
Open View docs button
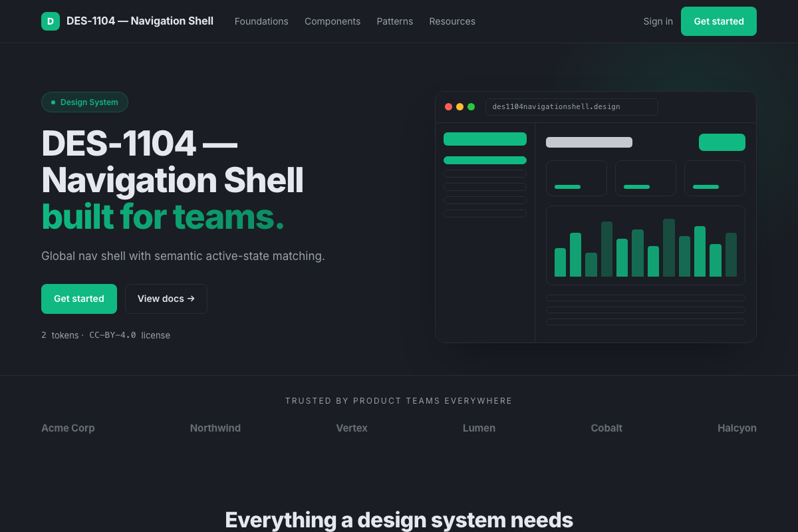tap(166, 299)
